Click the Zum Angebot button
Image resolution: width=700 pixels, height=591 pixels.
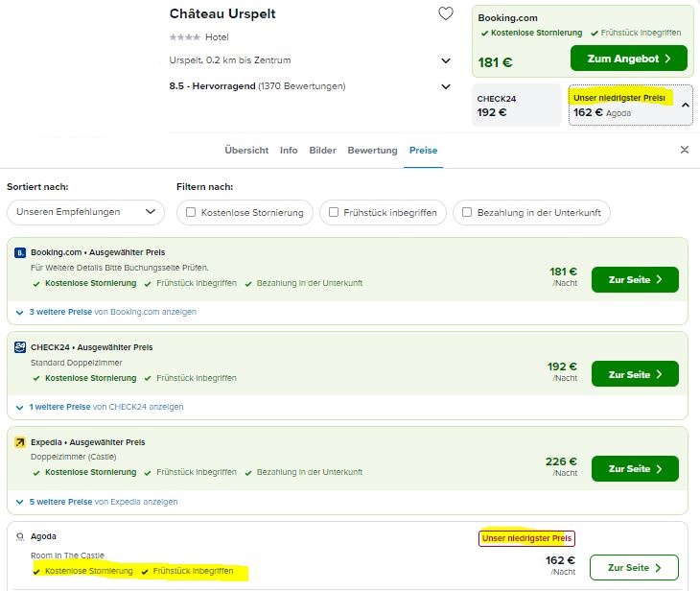pyautogui.click(x=629, y=59)
